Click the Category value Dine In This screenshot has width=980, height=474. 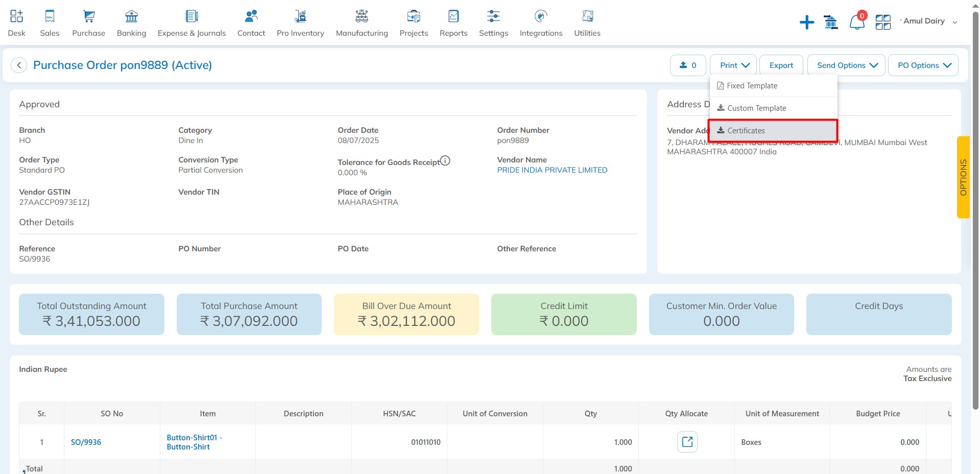(190, 140)
